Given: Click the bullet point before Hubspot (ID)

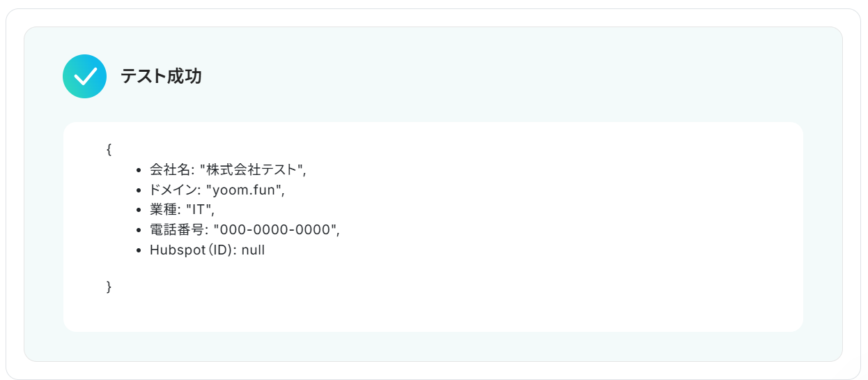Looking at the screenshot, I should tap(140, 251).
